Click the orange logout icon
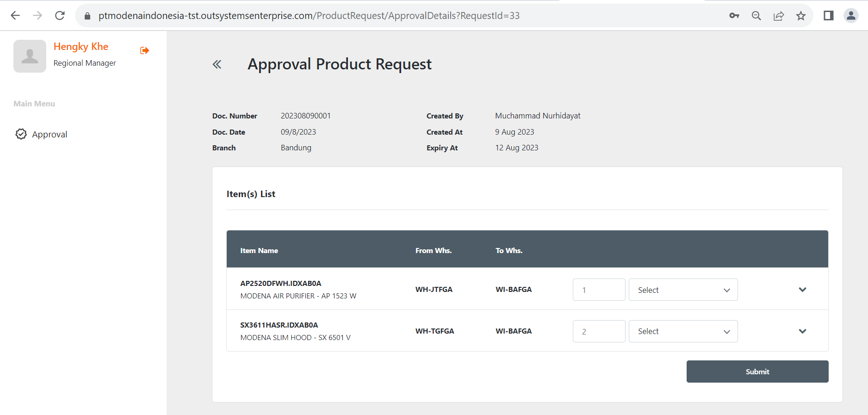The image size is (868, 415). 144,50
